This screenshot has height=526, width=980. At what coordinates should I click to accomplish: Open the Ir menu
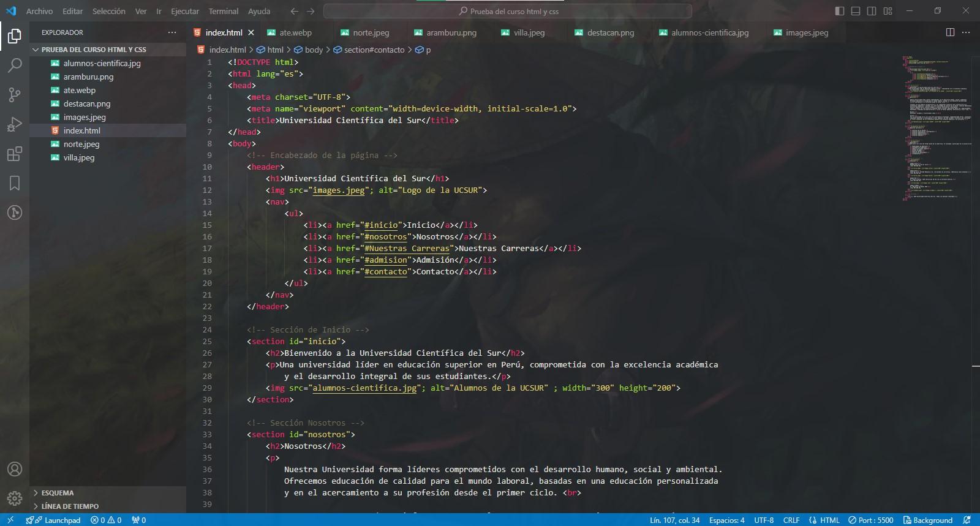159,11
